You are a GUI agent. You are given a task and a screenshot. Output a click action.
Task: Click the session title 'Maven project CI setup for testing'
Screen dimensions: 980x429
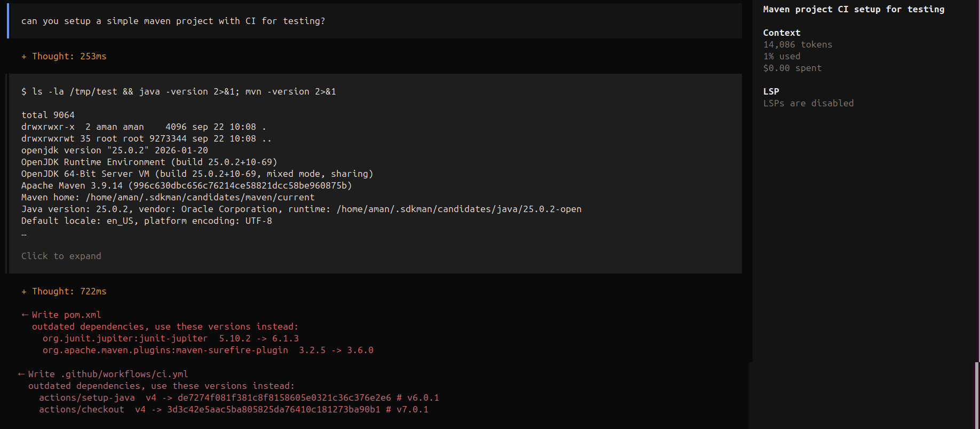[x=853, y=9]
